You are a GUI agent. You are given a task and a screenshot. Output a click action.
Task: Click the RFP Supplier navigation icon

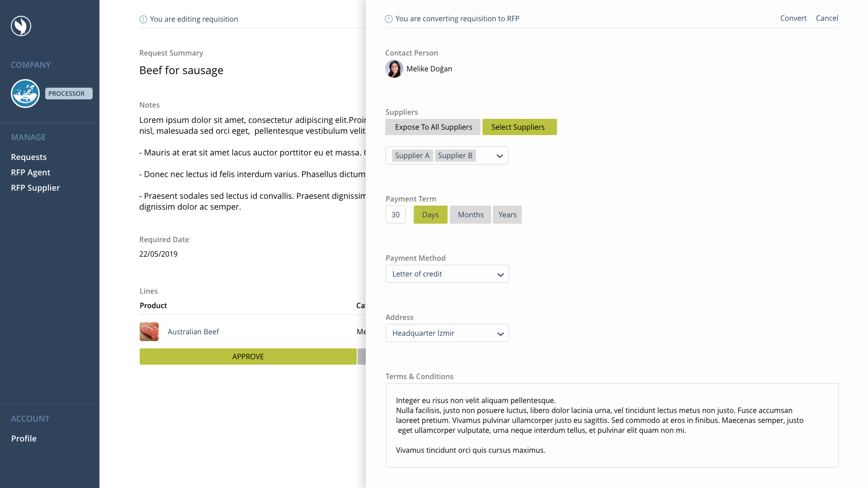(35, 187)
